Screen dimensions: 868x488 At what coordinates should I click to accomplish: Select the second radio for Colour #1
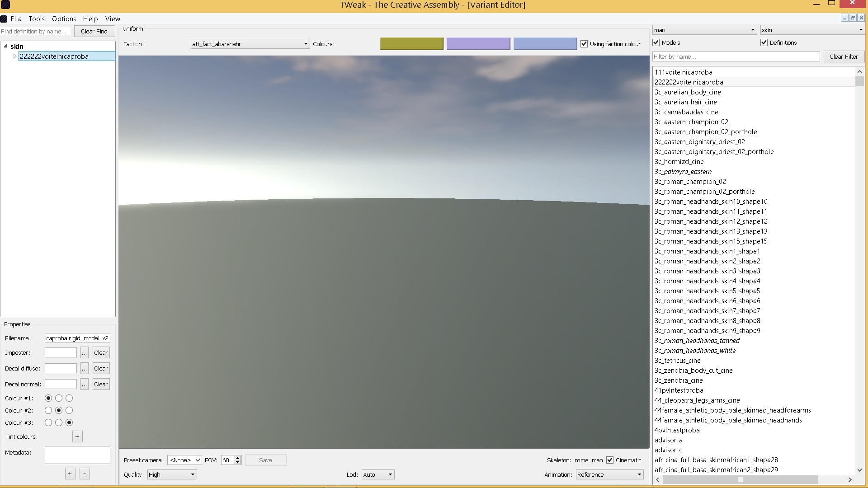[x=59, y=398]
